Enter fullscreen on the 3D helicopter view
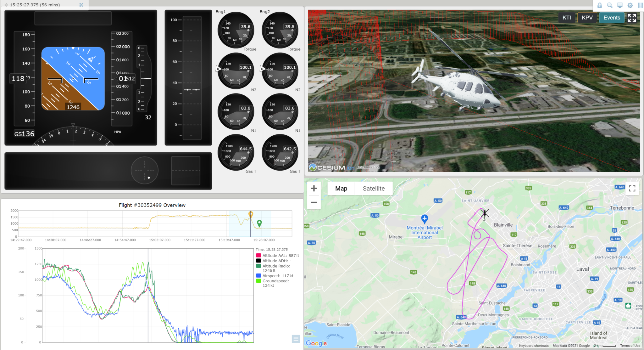The height and width of the screenshot is (350, 644). pos(632,18)
